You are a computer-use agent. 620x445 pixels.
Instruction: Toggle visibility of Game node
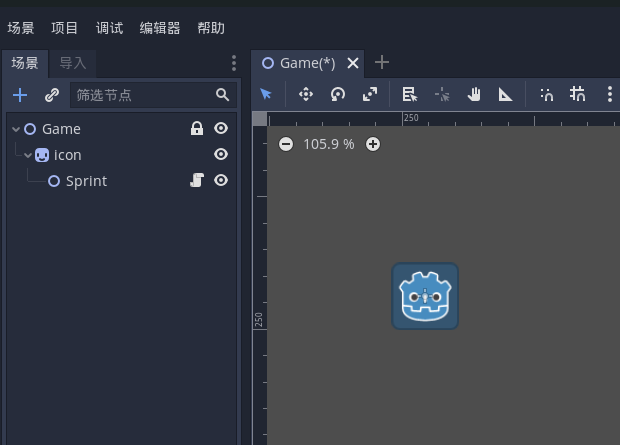(221, 128)
